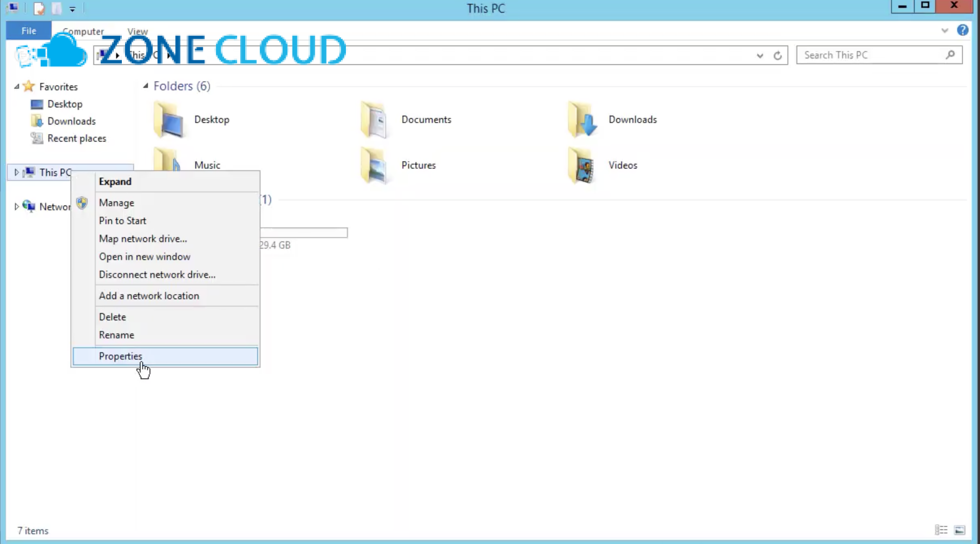Switch to Details view icon in status bar
Image resolution: width=980 pixels, height=544 pixels.
(x=941, y=530)
